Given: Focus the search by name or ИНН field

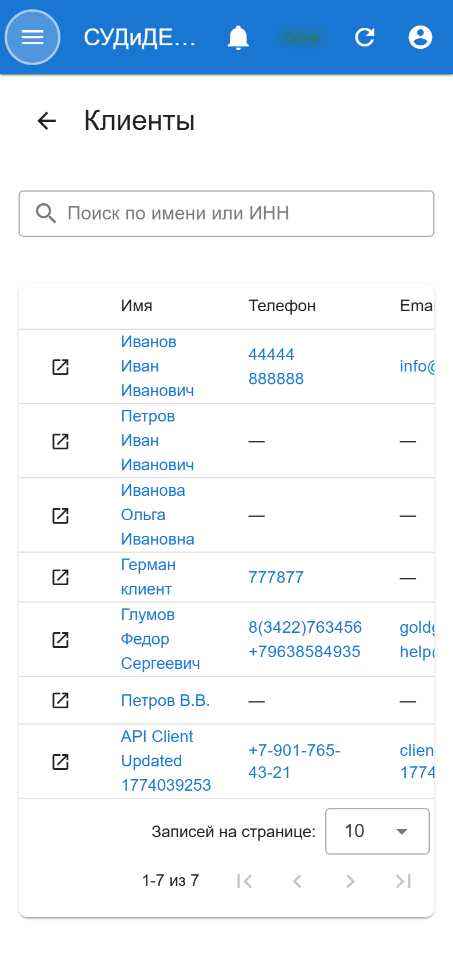Looking at the screenshot, I should click(227, 214).
